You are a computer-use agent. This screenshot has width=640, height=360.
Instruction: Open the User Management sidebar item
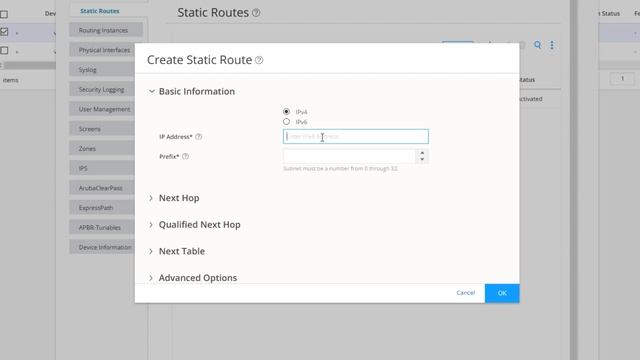click(102, 109)
